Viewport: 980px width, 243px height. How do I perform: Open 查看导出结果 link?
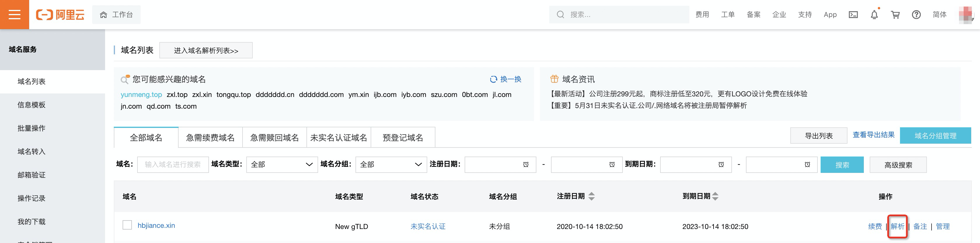(873, 135)
